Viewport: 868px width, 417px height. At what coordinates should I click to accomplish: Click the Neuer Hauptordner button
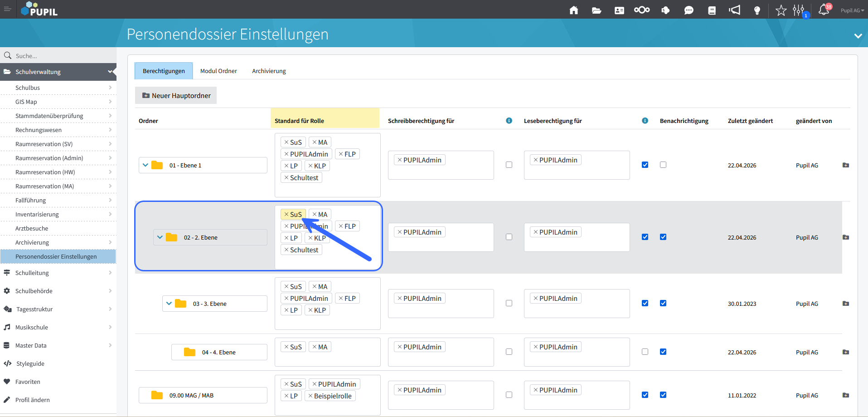point(176,96)
